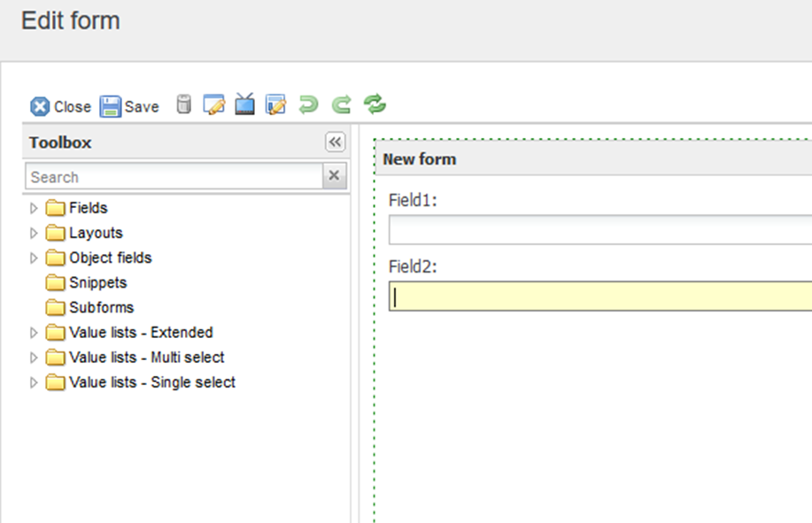Expand the Fields folder arrow
Screen dimensions: 812x523
click(34, 209)
